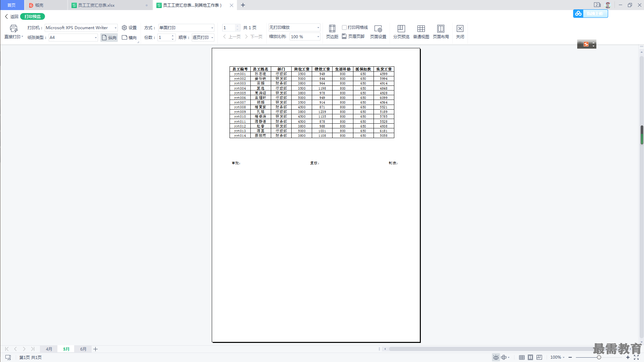Select 横向 landscape orientation
The height and width of the screenshot is (362, 644).
tap(129, 38)
